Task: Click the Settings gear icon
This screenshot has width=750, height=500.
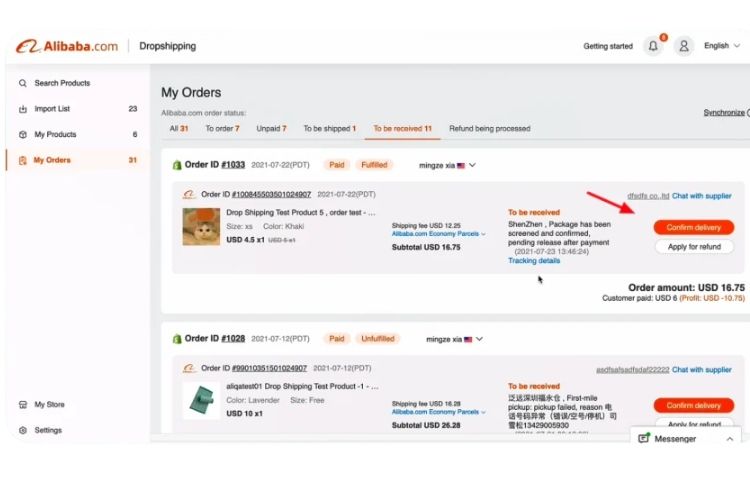Action: coord(22,430)
